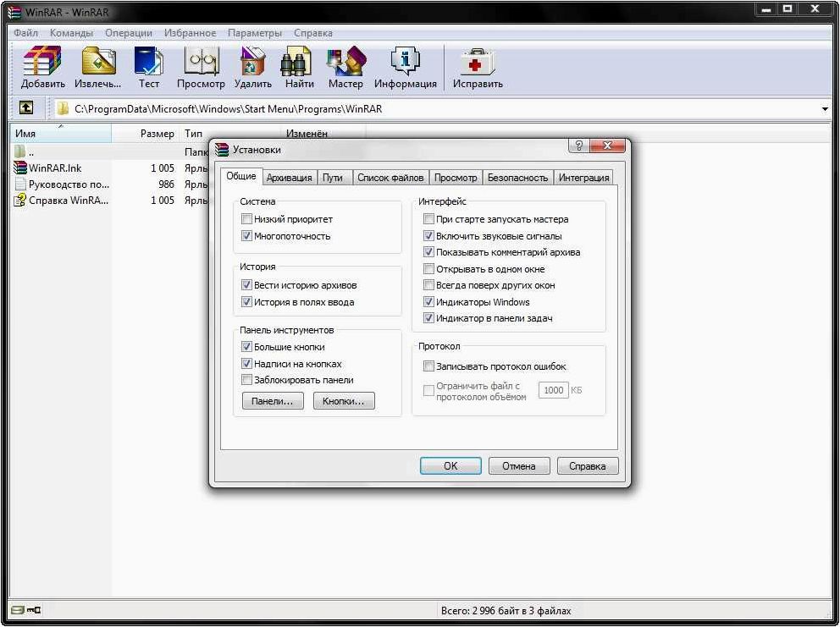Open the Команды menu
The height and width of the screenshot is (627, 840).
click(x=71, y=33)
